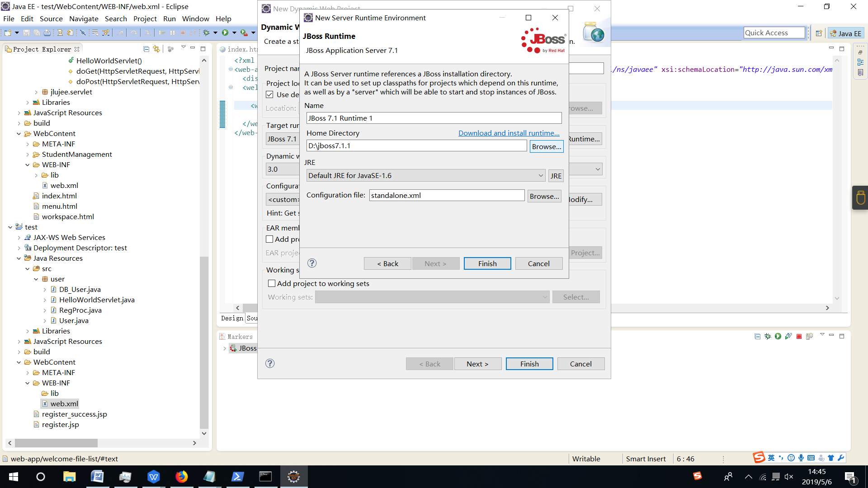Screen dimensions: 868x488
Task: Click Finish in New Server Runtime dialog
Action: 487,263
